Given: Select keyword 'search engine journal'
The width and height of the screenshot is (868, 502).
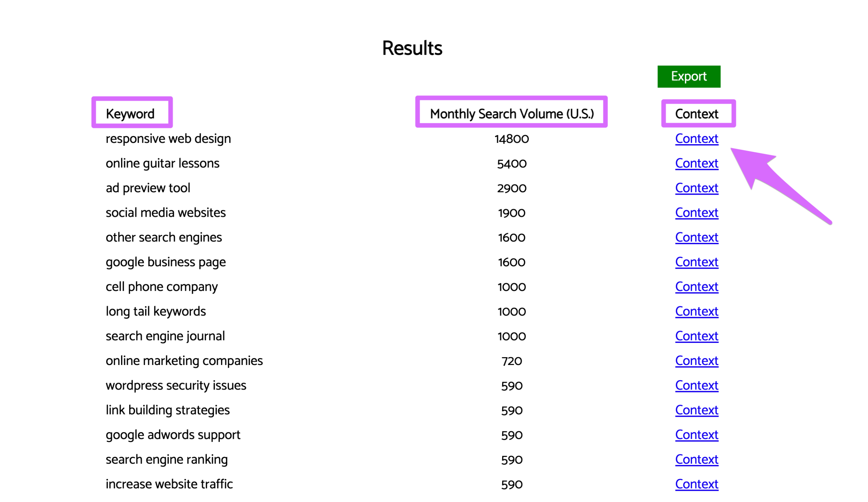Looking at the screenshot, I should [165, 336].
